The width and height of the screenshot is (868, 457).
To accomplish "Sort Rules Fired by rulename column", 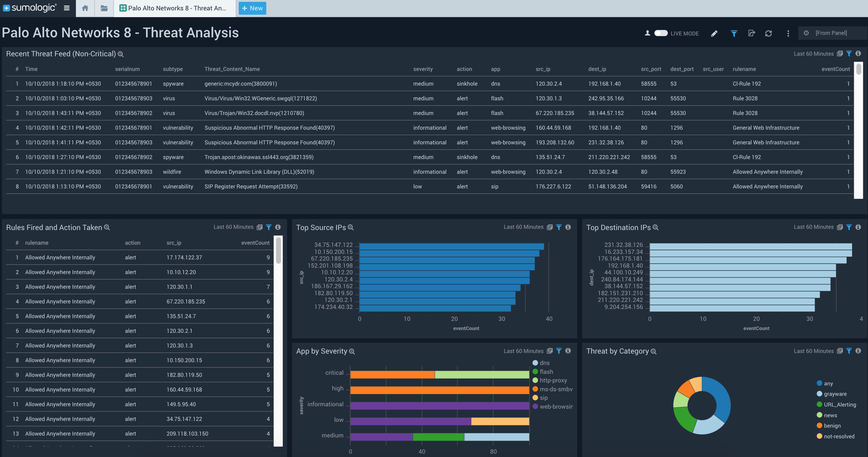I will pyautogui.click(x=36, y=243).
